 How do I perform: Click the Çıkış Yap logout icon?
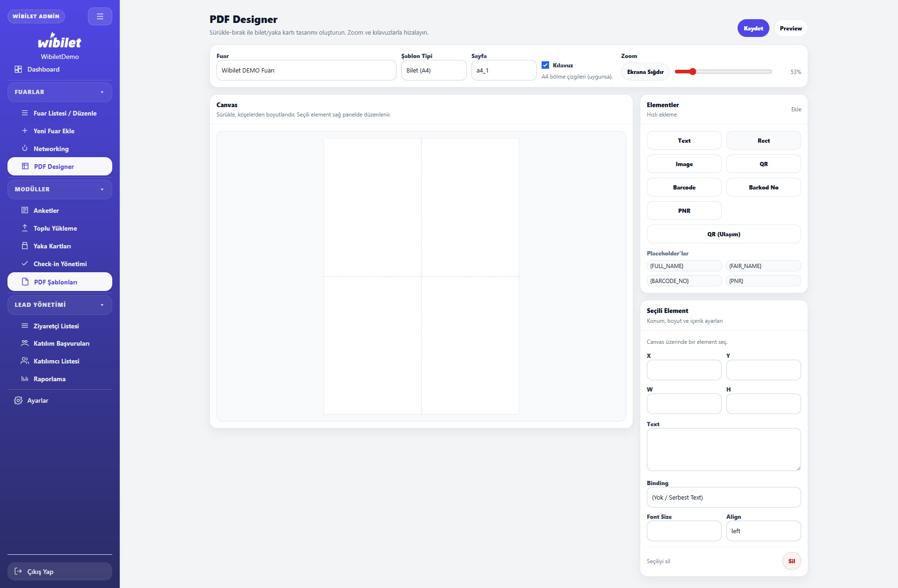(x=18, y=571)
